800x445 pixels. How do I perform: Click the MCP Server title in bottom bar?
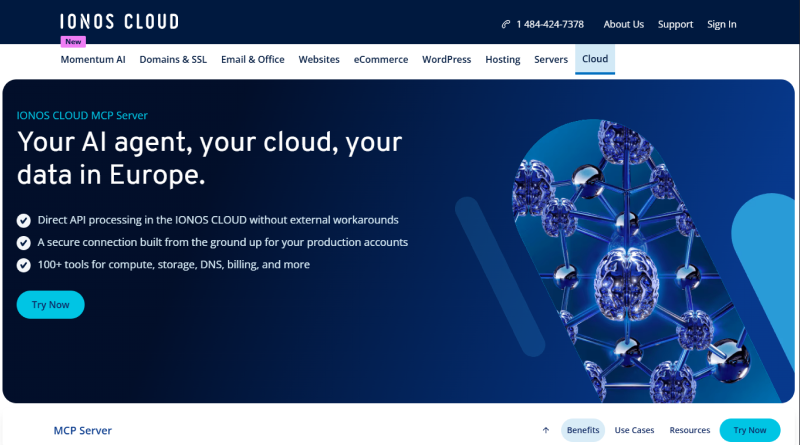pos(83,430)
